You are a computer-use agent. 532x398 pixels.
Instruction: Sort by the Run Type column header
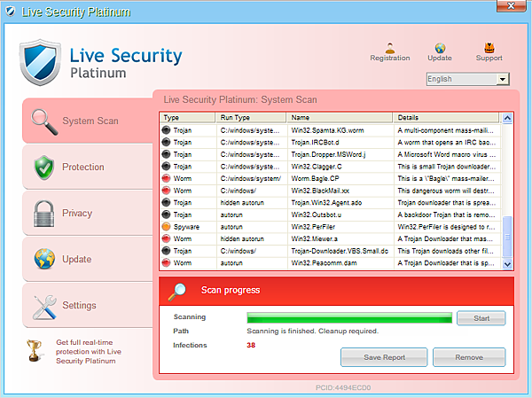click(x=251, y=118)
